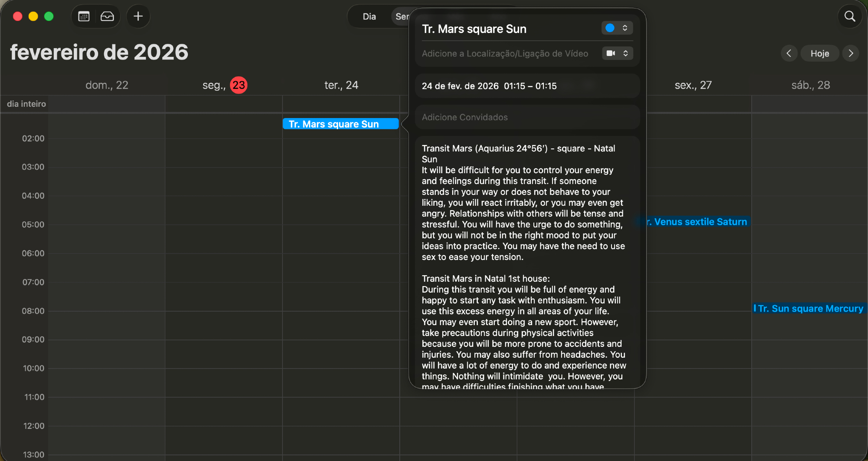Select the partially hidden Semana view tab
Screen dimensions: 868x461
tap(401, 16)
